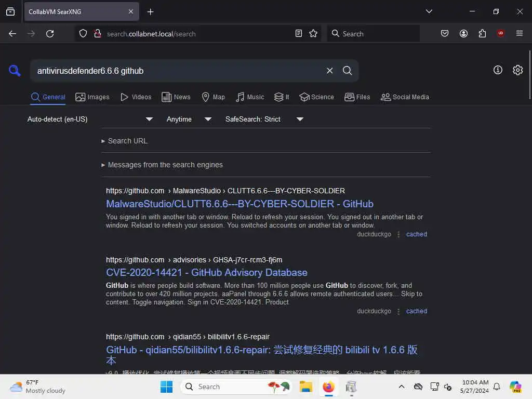Open cached link for MalwareStudio result

point(416,234)
